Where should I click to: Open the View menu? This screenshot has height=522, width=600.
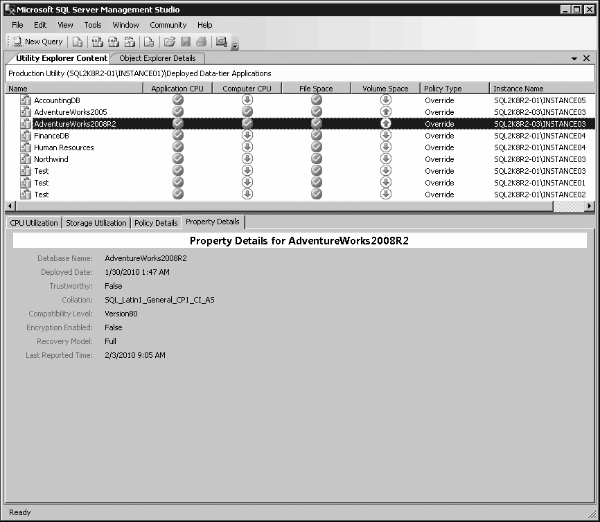tap(65, 25)
